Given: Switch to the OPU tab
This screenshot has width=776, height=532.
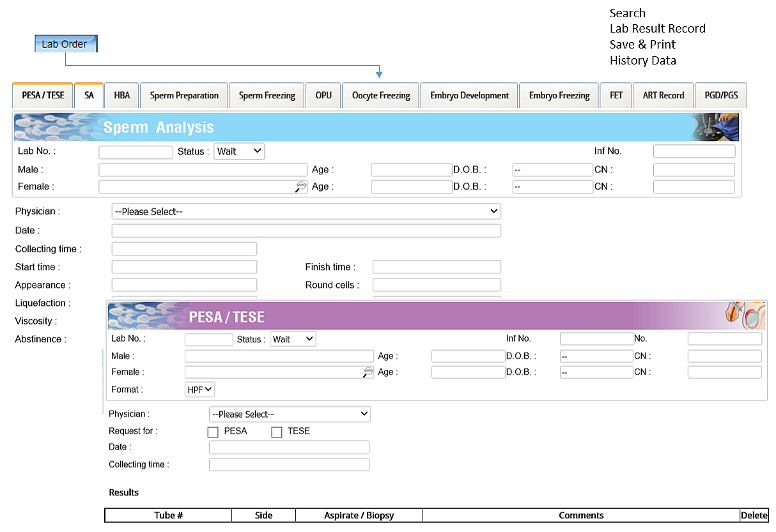Looking at the screenshot, I should (x=323, y=95).
